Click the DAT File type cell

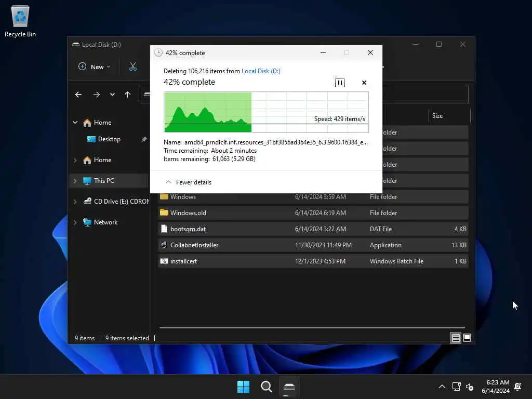(381, 229)
